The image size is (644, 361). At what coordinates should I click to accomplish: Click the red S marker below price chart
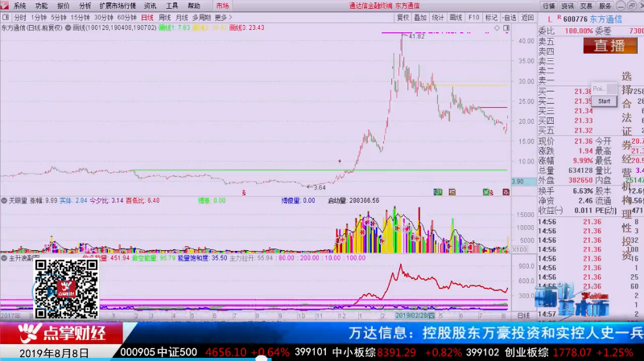pos(244,193)
